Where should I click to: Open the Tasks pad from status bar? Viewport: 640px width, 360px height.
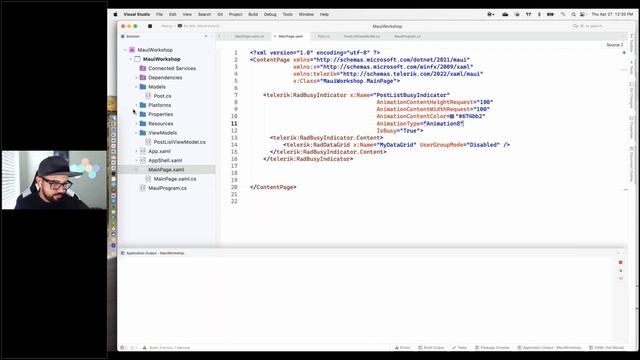tap(460, 348)
